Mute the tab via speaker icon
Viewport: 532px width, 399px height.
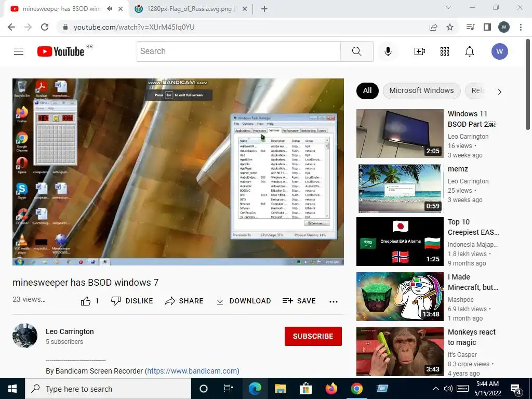pos(109,9)
